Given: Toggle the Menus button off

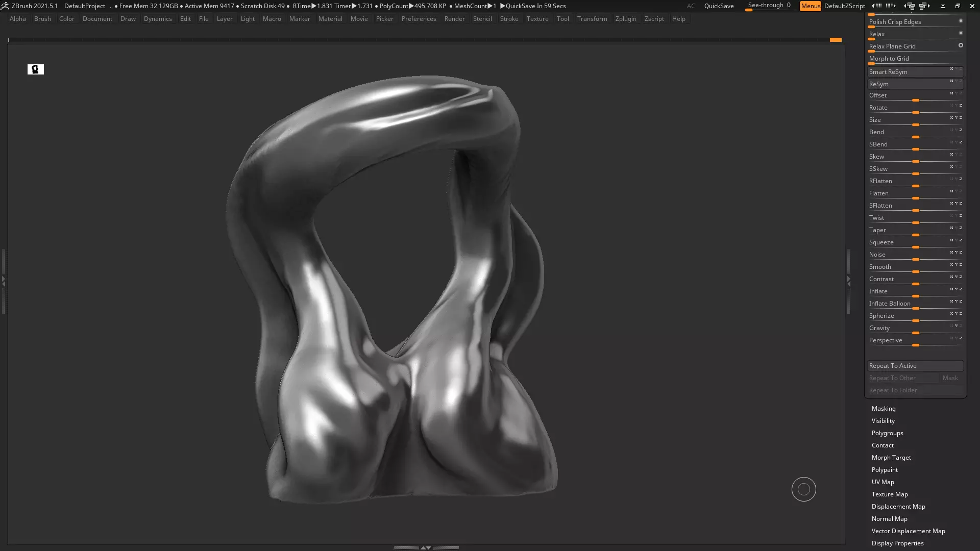Looking at the screenshot, I should 810,6.
